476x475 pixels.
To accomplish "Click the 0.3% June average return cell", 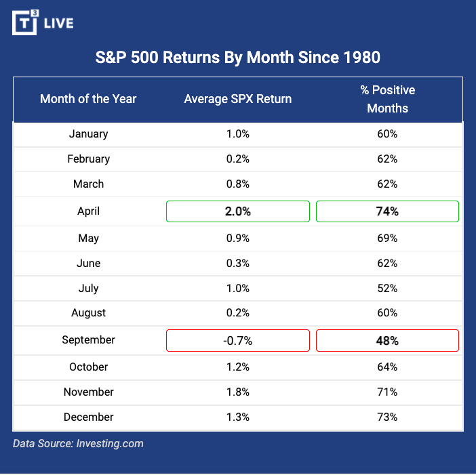I will [238, 263].
